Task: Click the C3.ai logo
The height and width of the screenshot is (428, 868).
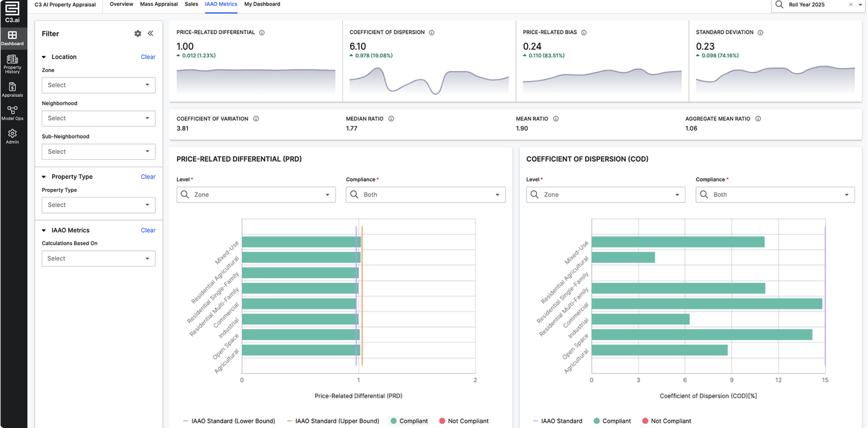Action: [x=12, y=12]
